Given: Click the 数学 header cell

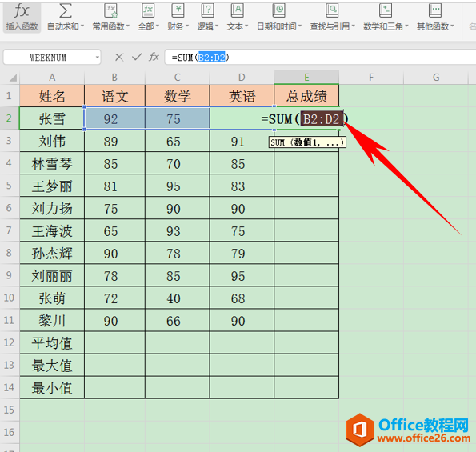Looking at the screenshot, I should [x=178, y=96].
